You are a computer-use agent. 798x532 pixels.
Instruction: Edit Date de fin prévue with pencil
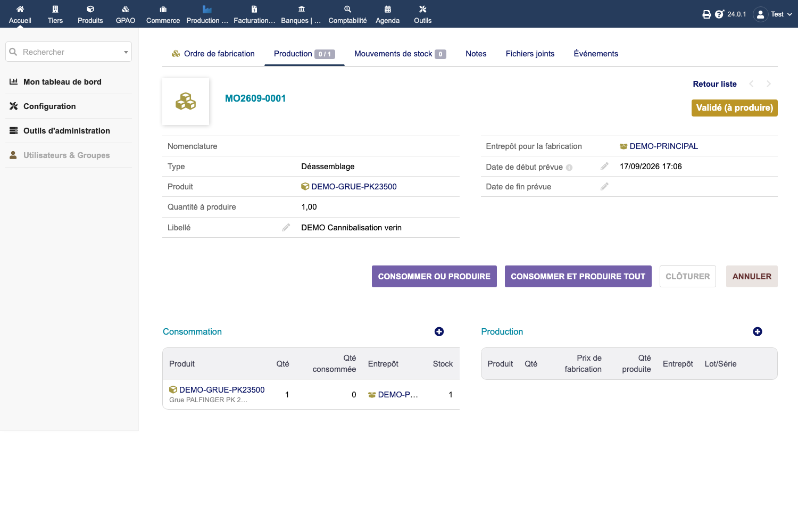604,187
